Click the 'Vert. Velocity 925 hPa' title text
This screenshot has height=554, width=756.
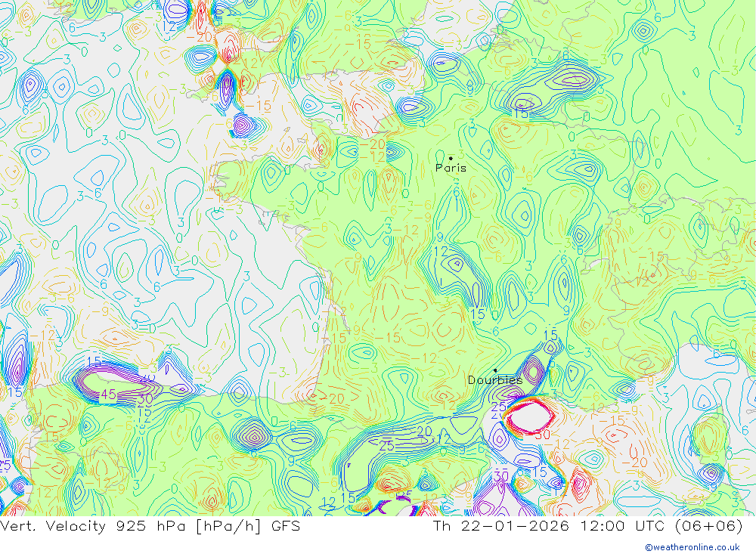click(92, 525)
